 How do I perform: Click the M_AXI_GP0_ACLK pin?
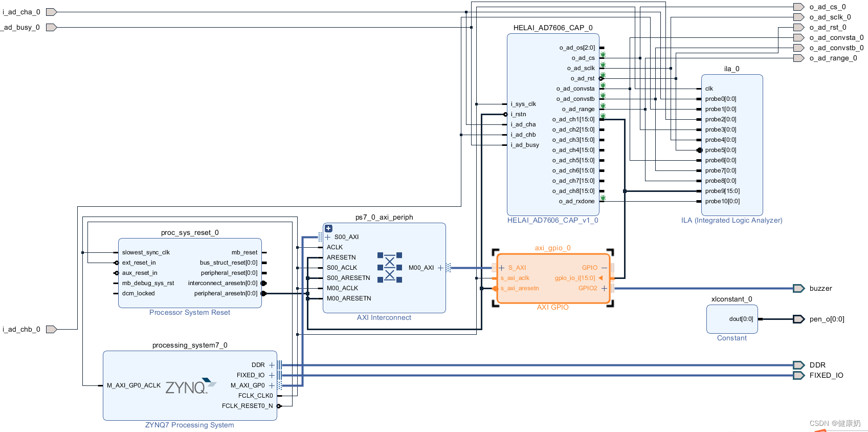pos(133,385)
